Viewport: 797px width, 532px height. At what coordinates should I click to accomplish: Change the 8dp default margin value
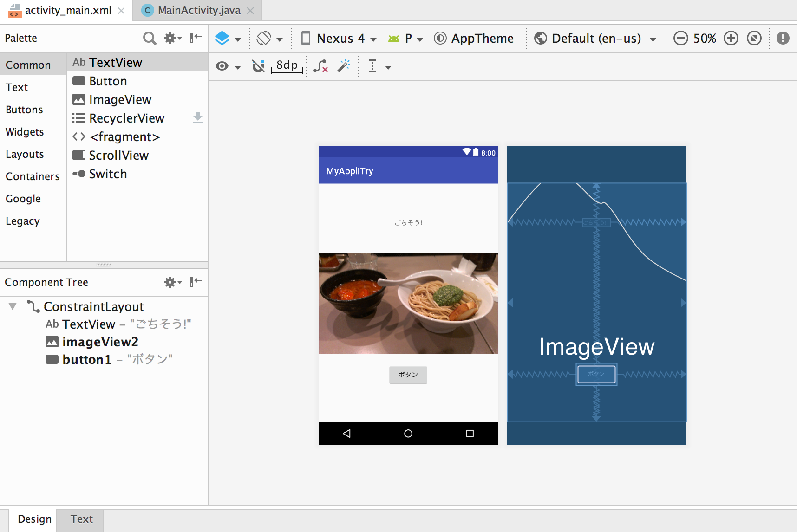tap(286, 65)
